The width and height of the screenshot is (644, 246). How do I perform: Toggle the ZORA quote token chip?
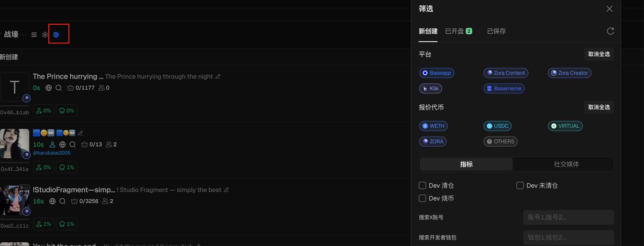coord(433,142)
